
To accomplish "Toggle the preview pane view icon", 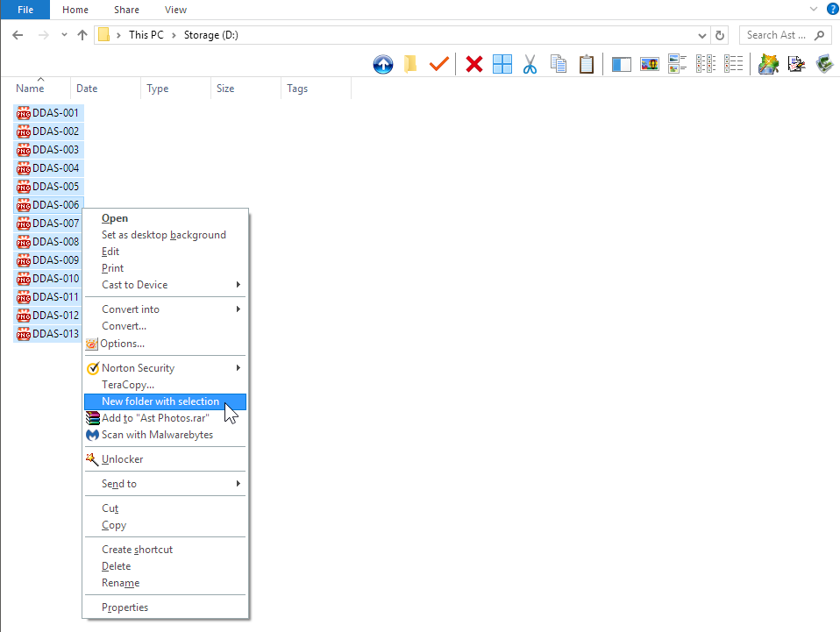I will pyautogui.click(x=622, y=64).
